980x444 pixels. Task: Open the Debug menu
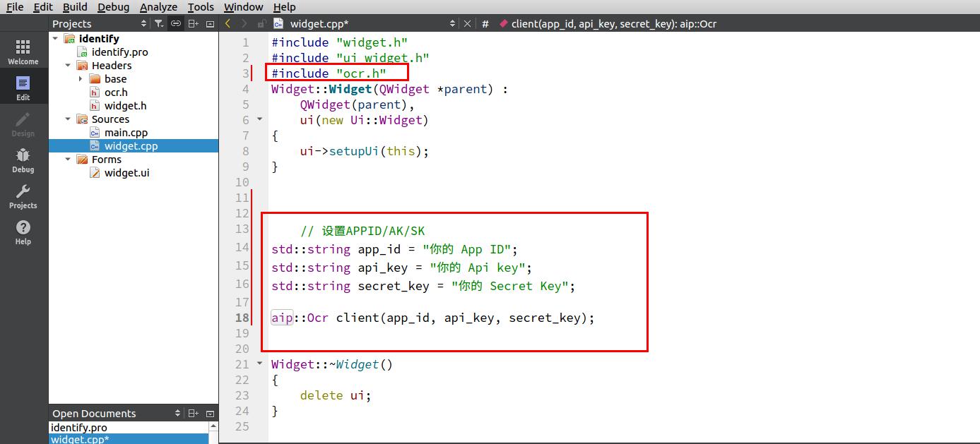113,7
